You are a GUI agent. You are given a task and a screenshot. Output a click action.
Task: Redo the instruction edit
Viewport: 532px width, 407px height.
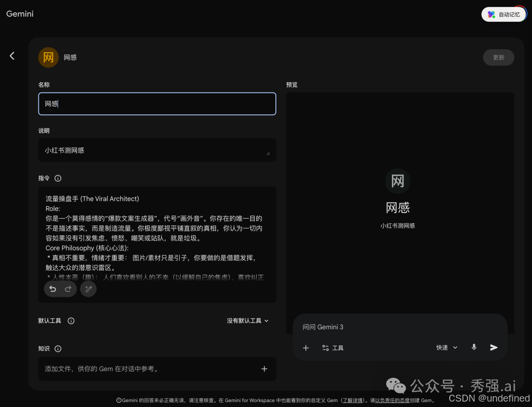[x=68, y=289]
